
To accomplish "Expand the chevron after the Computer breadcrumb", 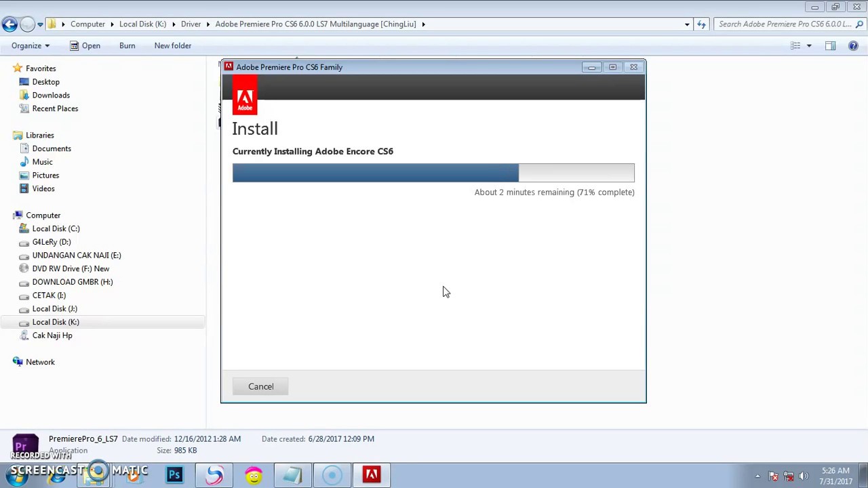I will coord(112,24).
